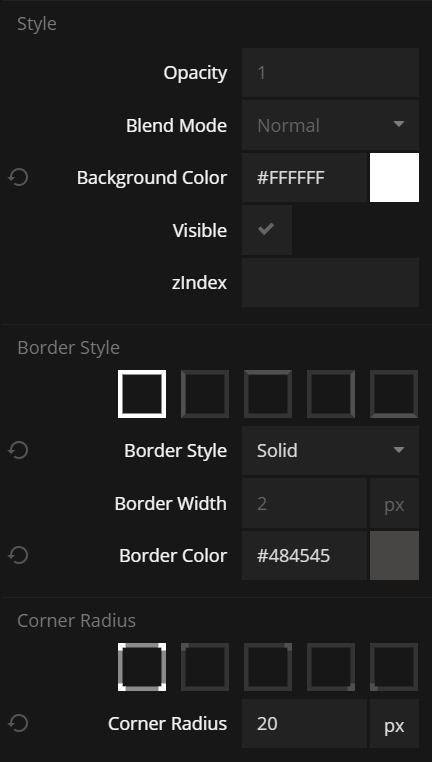Open the gray Border Color swatch
The height and width of the screenshot is (762, 432).
(394, 555)
